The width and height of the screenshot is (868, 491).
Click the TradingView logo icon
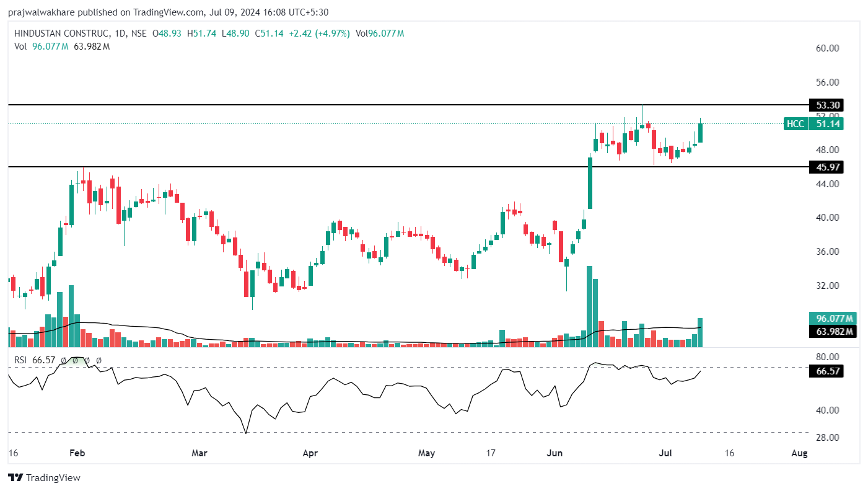click(x=15, y=478)
